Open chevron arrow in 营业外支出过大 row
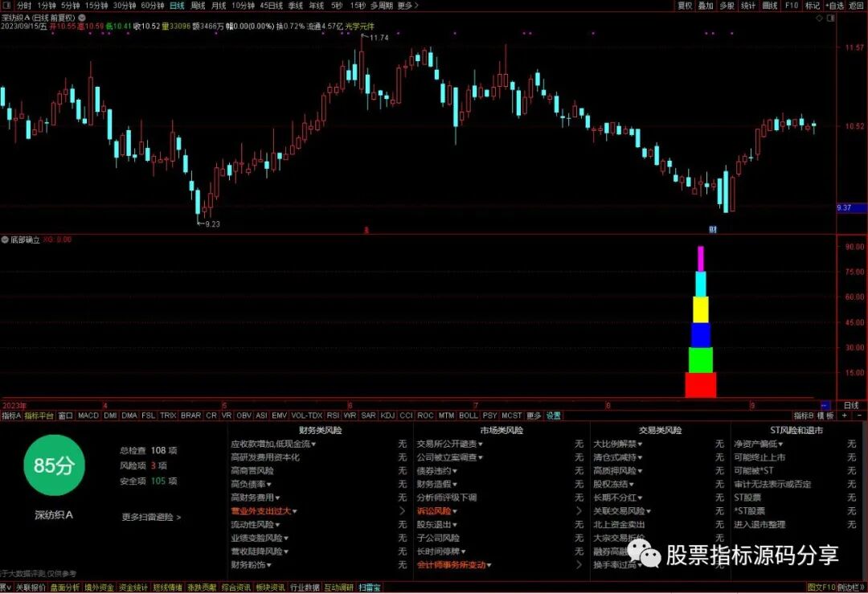This screenshot has height=594, width=868. tap(403, 511)
